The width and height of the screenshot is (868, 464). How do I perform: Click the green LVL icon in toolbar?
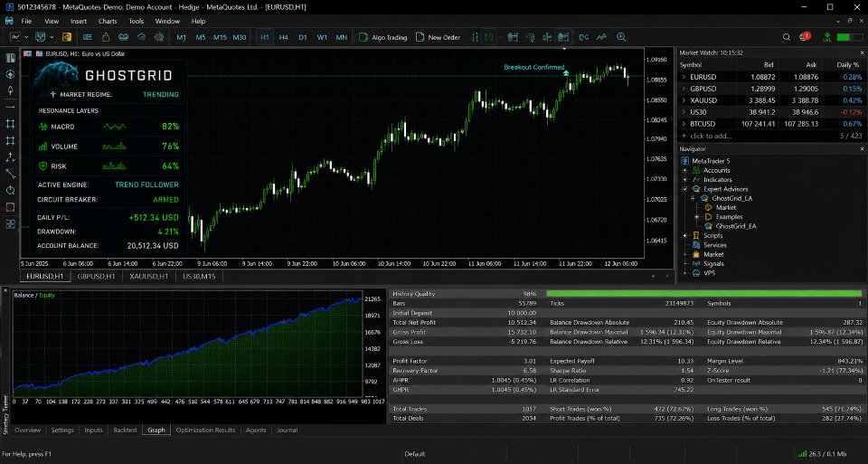[827, 37]
